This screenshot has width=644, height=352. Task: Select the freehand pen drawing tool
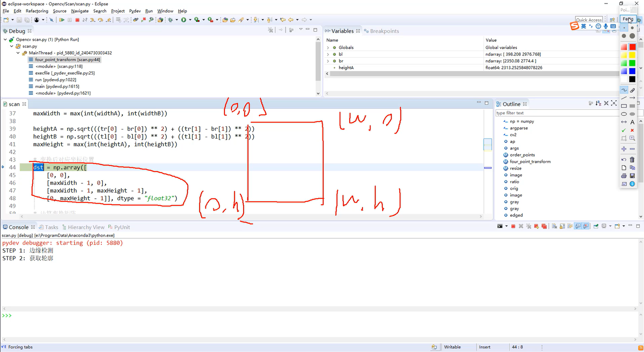click(624, 90)
